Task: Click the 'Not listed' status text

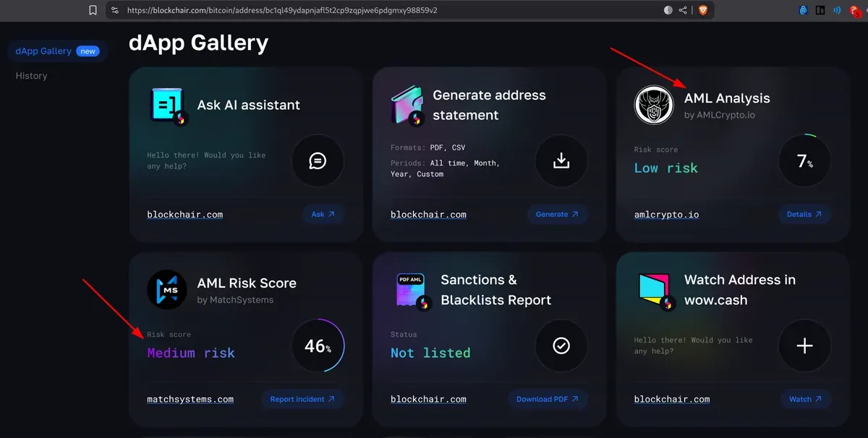Action: 430,353
